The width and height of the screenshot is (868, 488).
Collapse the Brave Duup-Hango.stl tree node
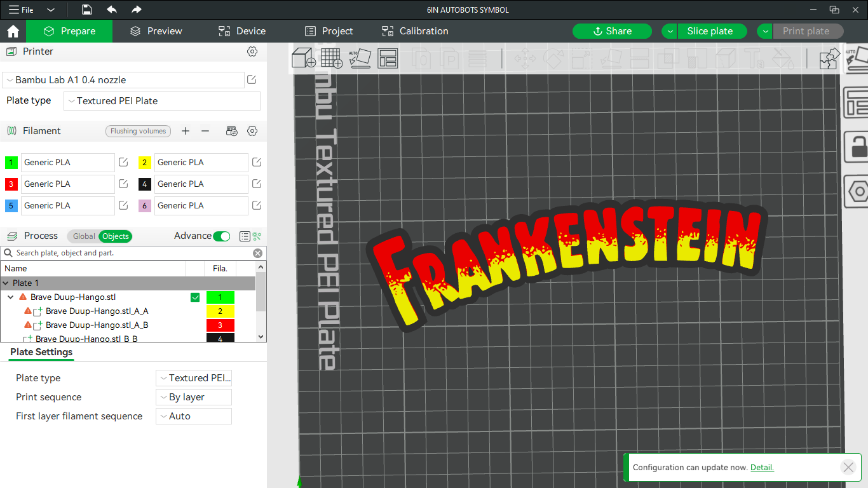tap(11, 297)
